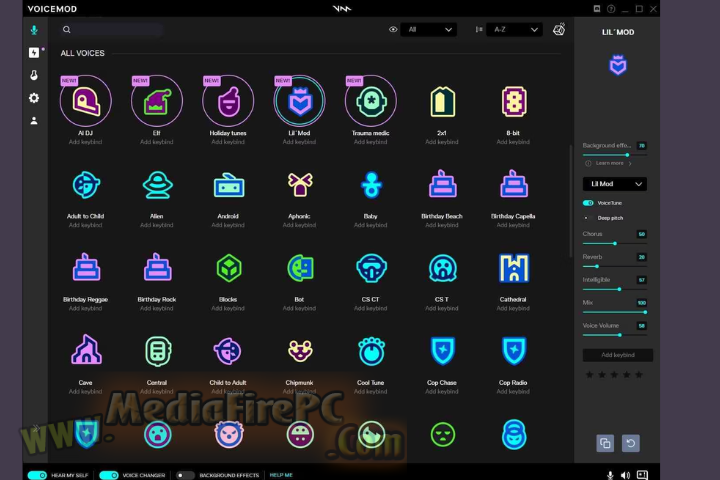720x480 pixels.
Task: Select the Central voice
Action: click(158, 351)
